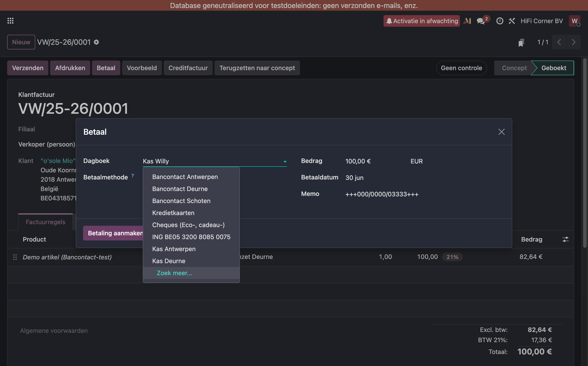The height and width of the screenshot is (366, 588).
Task: Open the chat messages icon
Action: tap(481, 21)
